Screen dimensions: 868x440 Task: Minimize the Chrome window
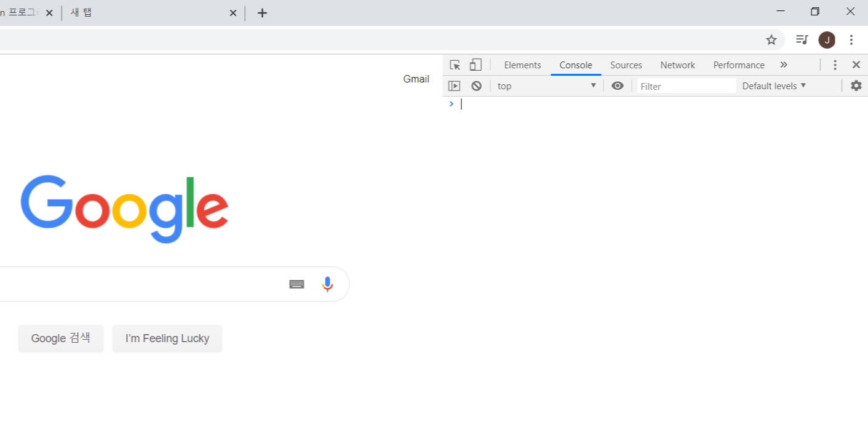pyautogui.click(x=781, y=11)
